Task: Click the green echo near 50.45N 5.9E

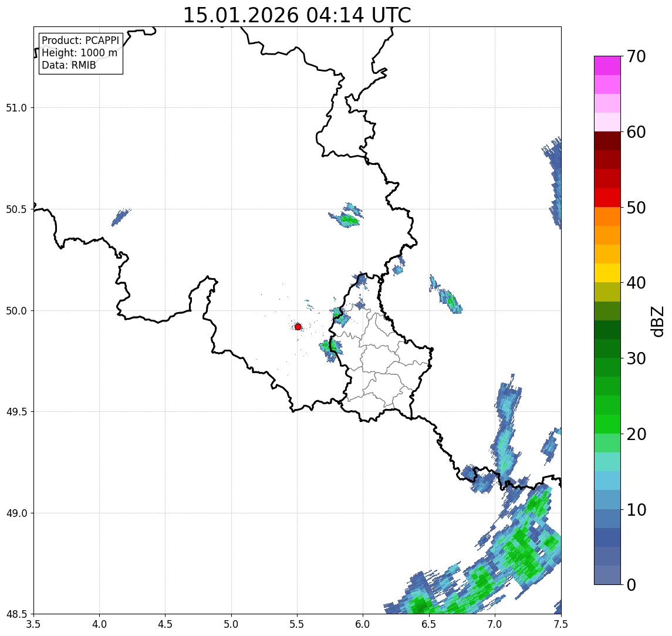Action: click(x=347, y=219)
